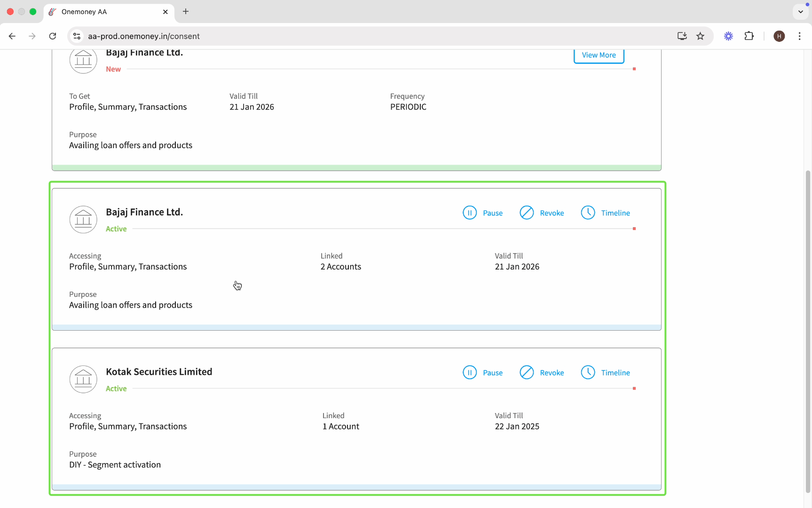
Task: Select the Onemoney AA tab
Action: coord(109,12)
